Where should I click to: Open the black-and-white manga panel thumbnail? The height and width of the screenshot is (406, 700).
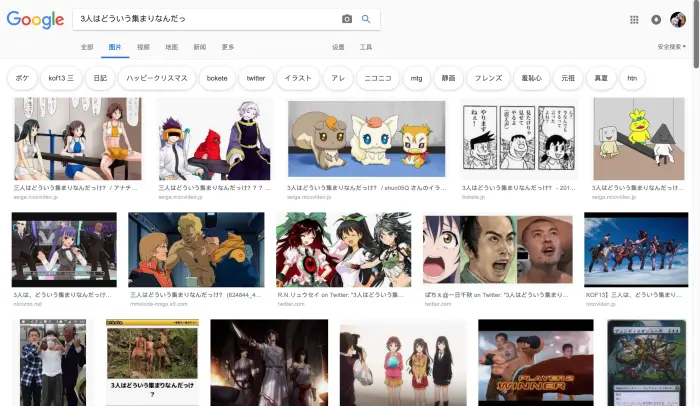518,139
